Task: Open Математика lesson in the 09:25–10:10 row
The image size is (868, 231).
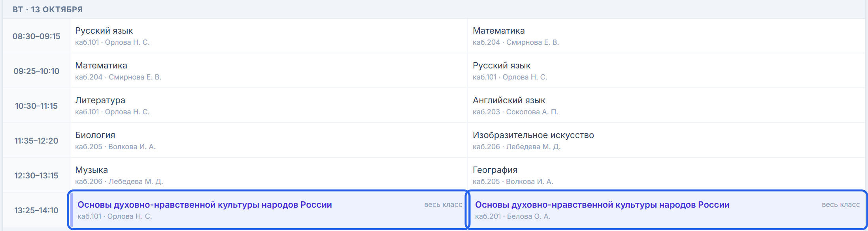Action: point(269,70)
